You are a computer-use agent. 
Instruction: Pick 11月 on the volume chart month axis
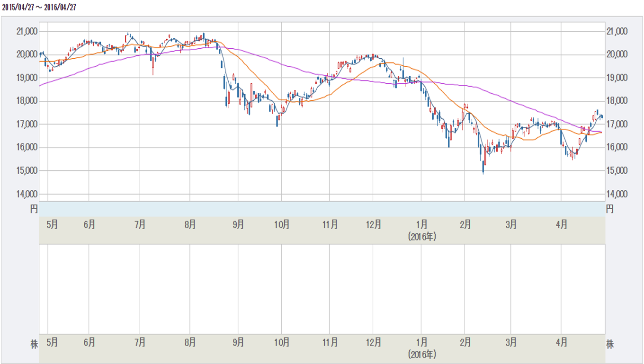tap(330, 341)
